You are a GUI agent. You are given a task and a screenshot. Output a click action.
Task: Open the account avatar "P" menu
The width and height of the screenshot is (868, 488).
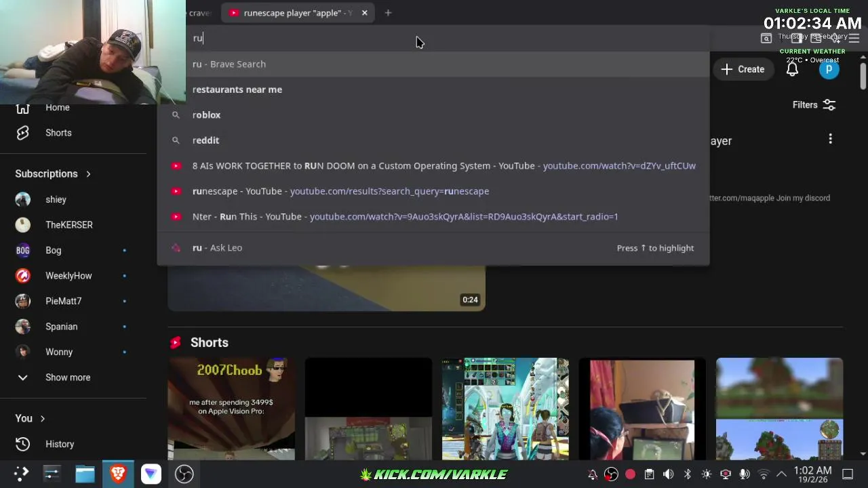coord(829,69)
